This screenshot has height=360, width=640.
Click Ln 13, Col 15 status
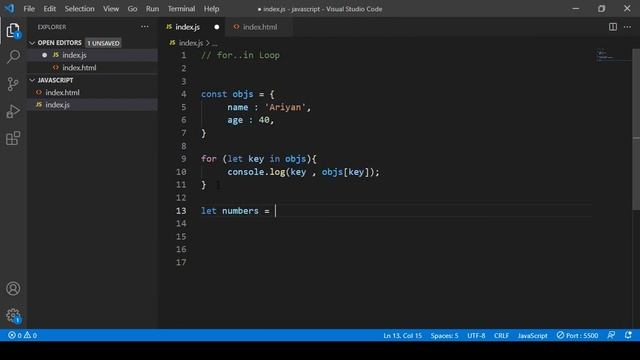[x=402, y=336]
